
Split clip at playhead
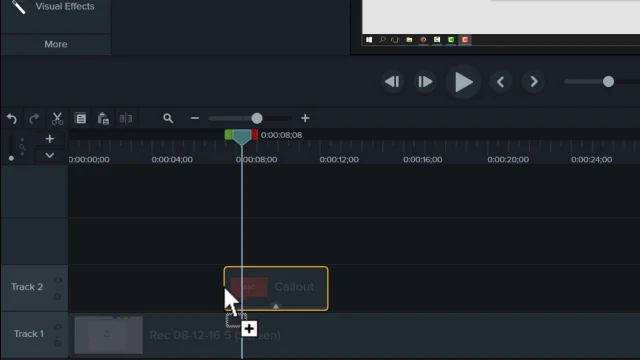pos(126,118)
